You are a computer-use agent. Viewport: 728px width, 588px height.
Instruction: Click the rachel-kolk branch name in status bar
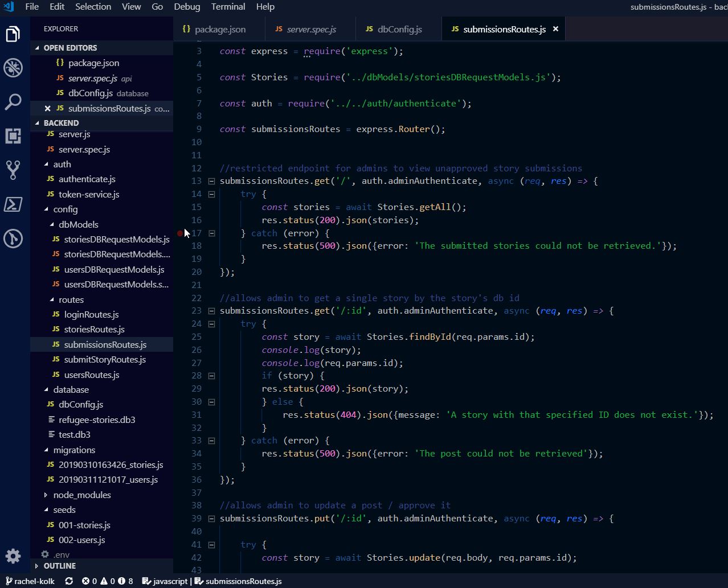pos(31,581)
